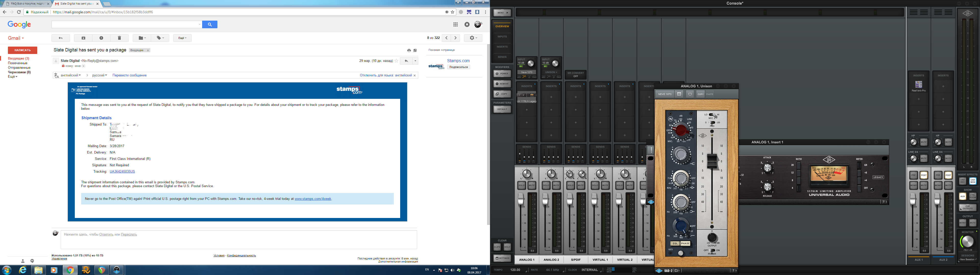This screenshot has width=980, height=275.
Task: Enable UAD MON insert effects button
Action: click(972, 181)
